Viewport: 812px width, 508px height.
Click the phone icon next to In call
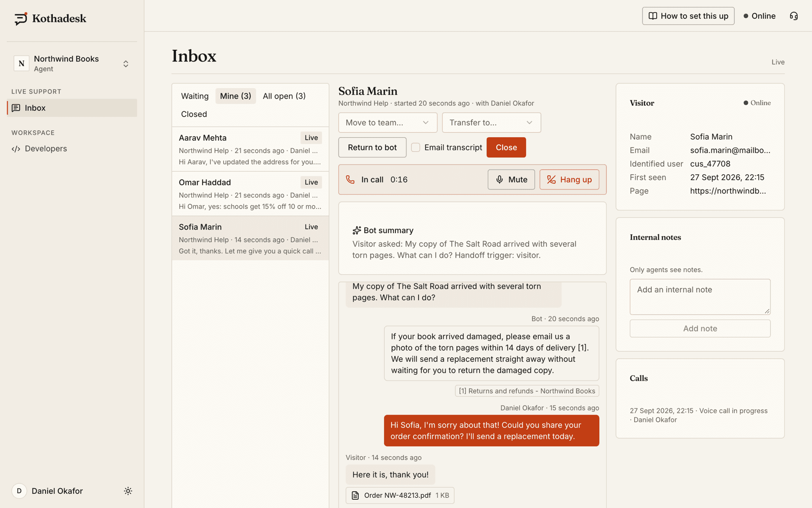(x=350, y=179)
